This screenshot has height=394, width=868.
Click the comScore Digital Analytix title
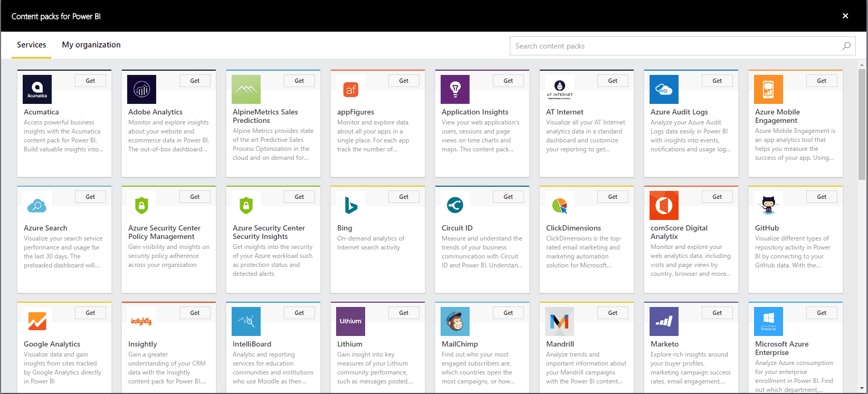pos(679,232)
